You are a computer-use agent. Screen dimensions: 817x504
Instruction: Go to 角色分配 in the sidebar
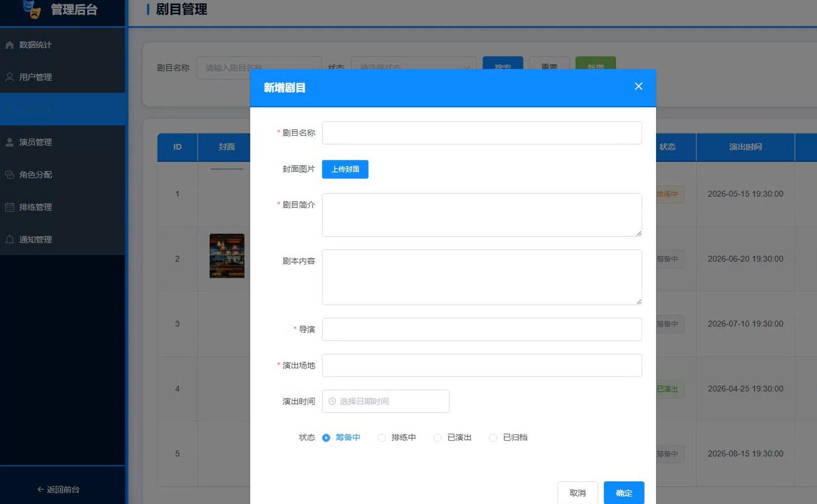62,174
